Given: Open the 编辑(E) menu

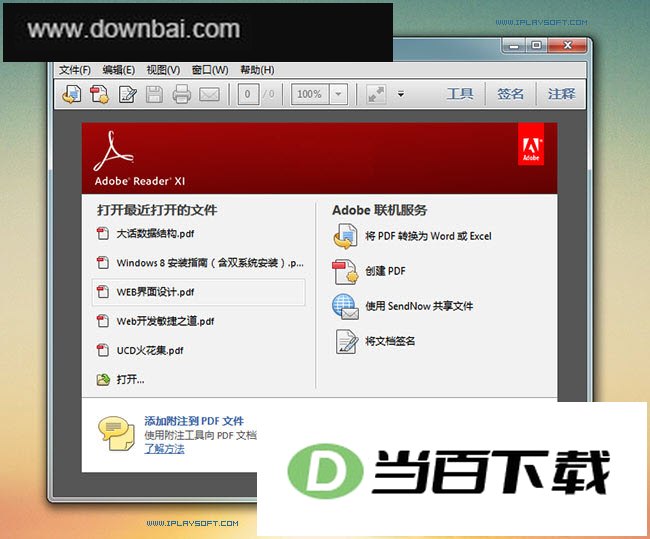Looking at the screenshot, I should click(119, 70).
